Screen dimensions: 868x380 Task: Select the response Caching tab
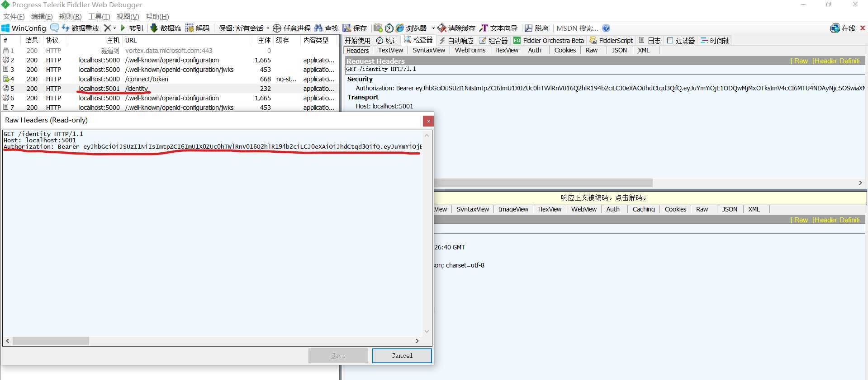click(643, 209)
